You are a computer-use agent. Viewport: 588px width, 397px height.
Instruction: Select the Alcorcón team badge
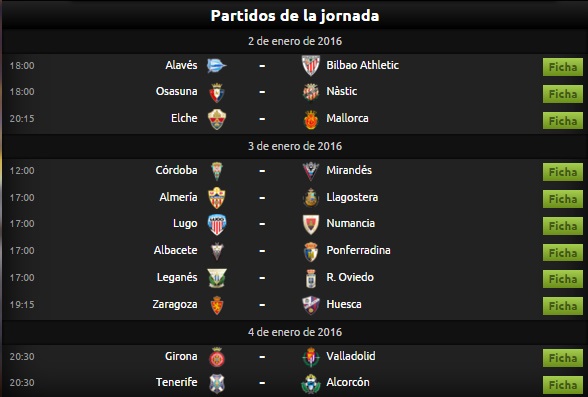tap(310, 384)
